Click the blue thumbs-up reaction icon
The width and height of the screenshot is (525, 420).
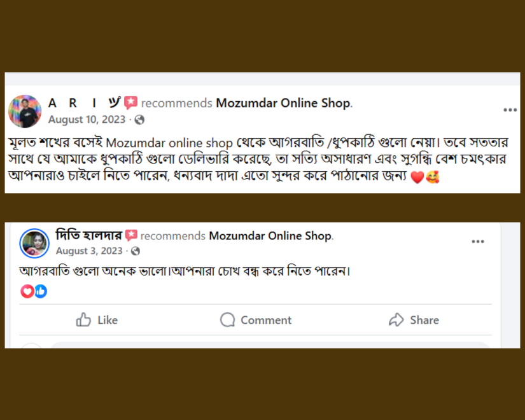(x=40, y=291)
